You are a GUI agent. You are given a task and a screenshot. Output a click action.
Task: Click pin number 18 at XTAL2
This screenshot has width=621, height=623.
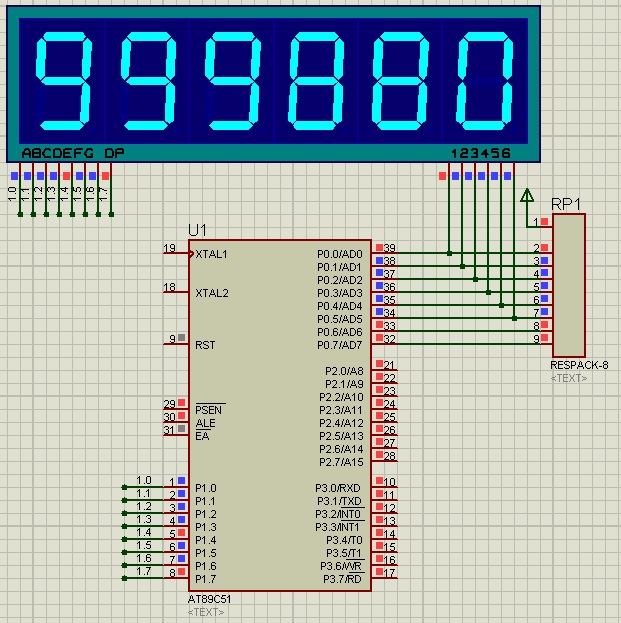(x=169, y=287)
